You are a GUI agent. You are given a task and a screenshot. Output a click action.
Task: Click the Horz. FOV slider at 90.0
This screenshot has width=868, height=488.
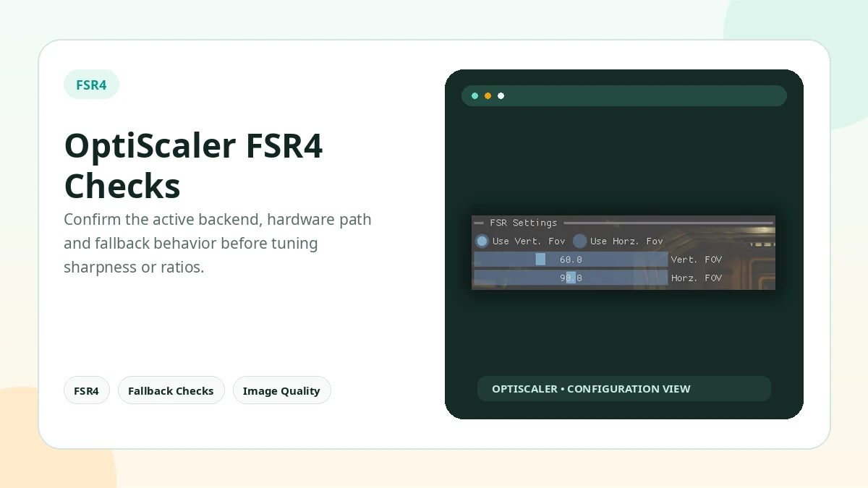571,278
